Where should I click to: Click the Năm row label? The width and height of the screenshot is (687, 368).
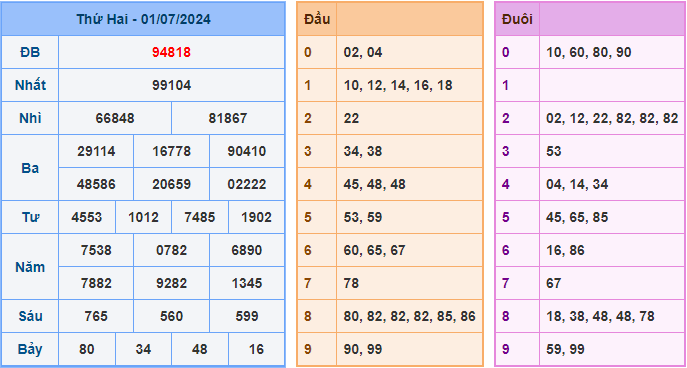click(30, 267)
